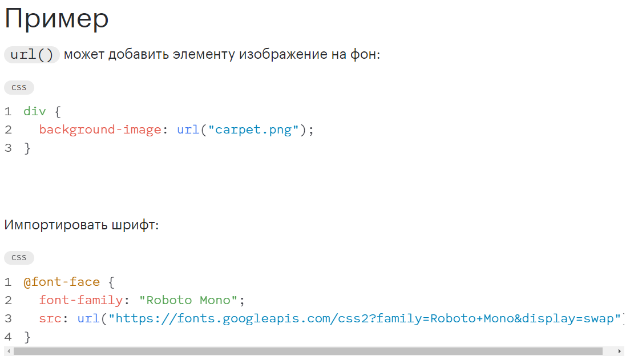
Task: Click the src property in font snippet
Action: pyautogui.click(x=50, y=319)
